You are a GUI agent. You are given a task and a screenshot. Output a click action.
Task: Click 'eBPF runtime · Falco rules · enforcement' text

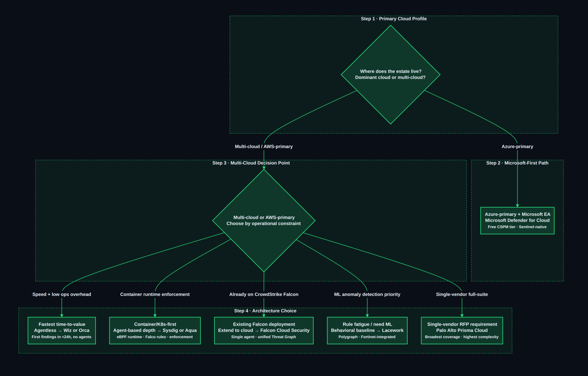(x=155, y=337)
